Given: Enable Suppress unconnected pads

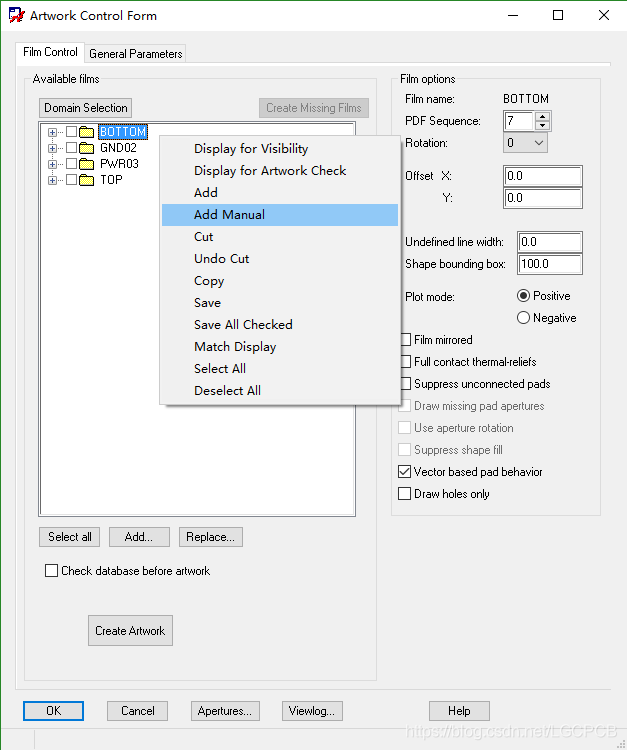Looking at the screenshot, I should click(406, 384).
